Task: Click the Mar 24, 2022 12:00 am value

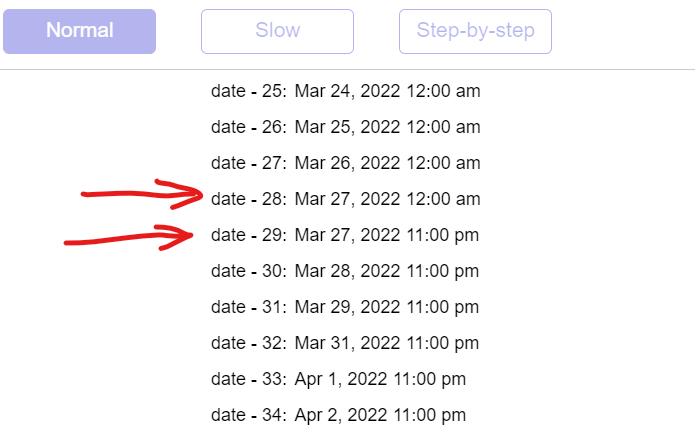Action: coord(387,91)
